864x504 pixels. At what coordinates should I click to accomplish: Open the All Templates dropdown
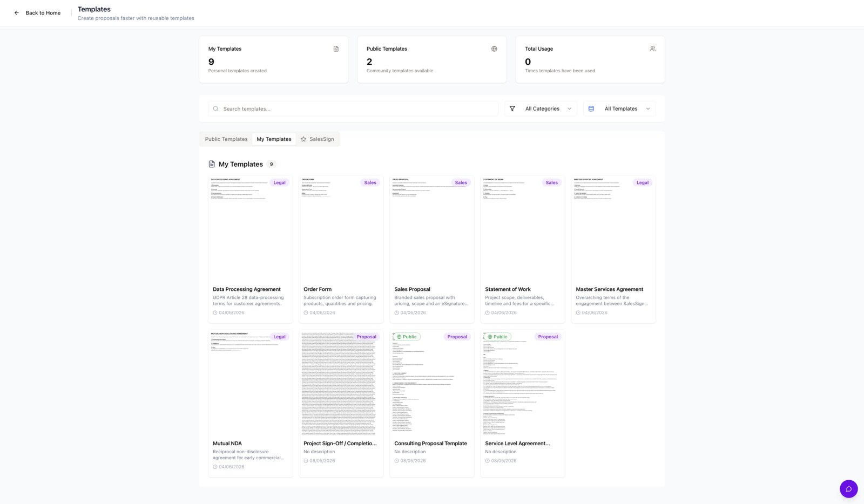click(619, 109)
